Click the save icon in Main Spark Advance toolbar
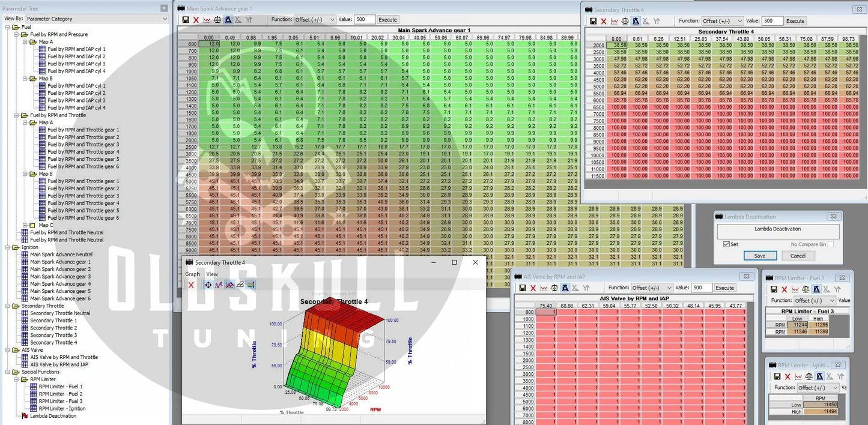Image resolution: width=868 pixels, height=425 pixels. click(x=186, y=20)
